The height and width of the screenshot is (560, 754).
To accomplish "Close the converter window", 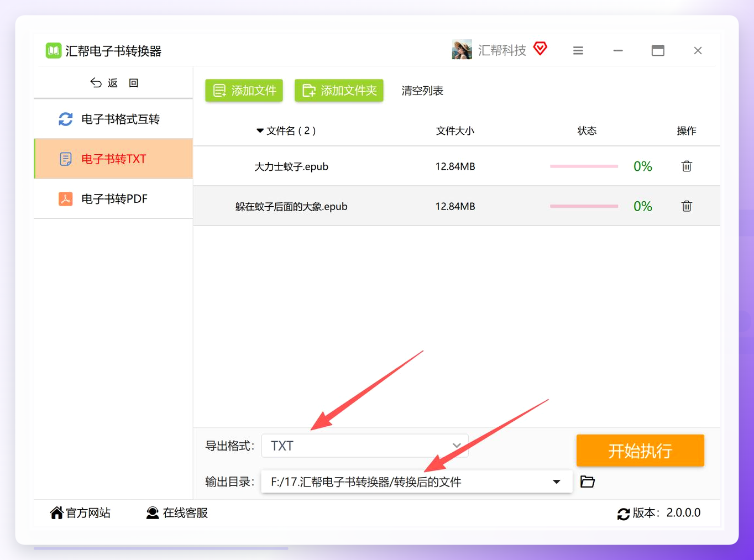I will point(698,51).
